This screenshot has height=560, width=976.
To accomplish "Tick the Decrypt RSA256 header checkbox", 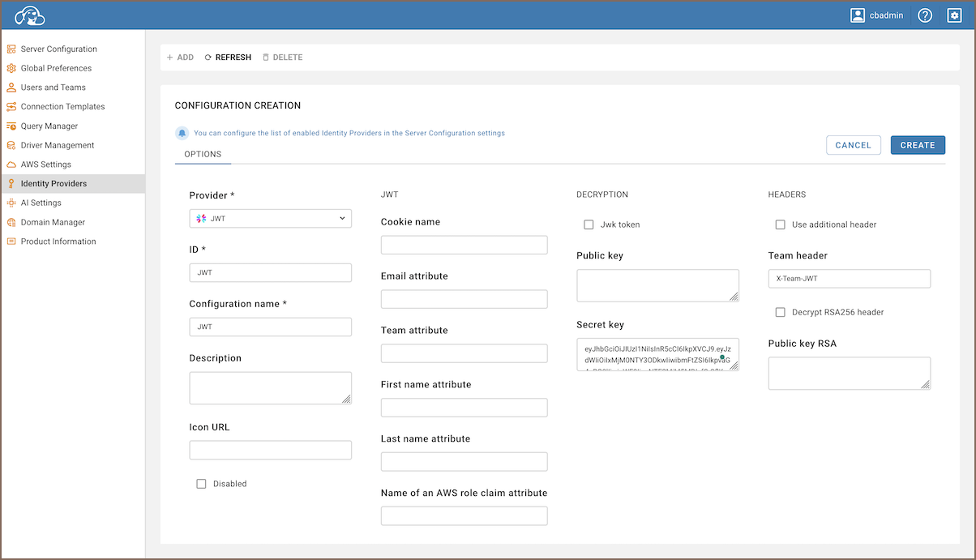I will [x=780, y=312].
